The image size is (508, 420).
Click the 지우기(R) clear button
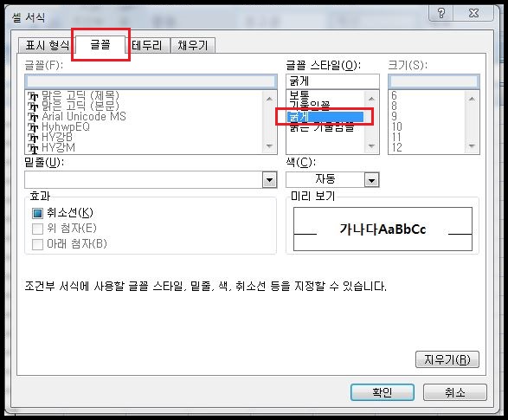tap(447, 359)
